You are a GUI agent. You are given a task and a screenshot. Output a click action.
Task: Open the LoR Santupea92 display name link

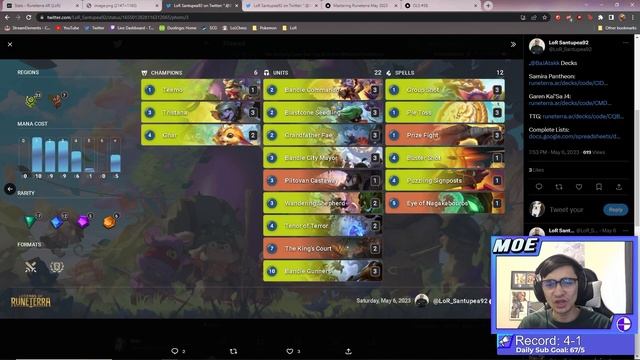(568, 42)
